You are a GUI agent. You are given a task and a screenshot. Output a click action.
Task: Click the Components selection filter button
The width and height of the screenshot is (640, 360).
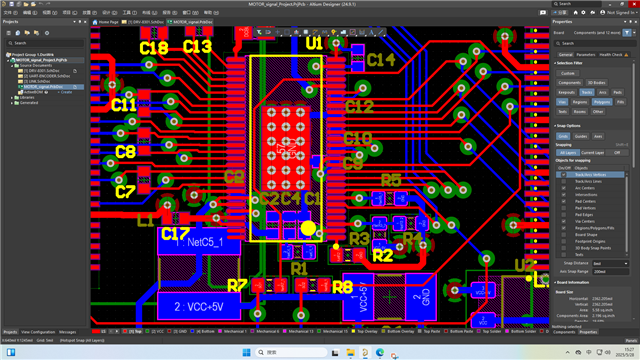569,82
